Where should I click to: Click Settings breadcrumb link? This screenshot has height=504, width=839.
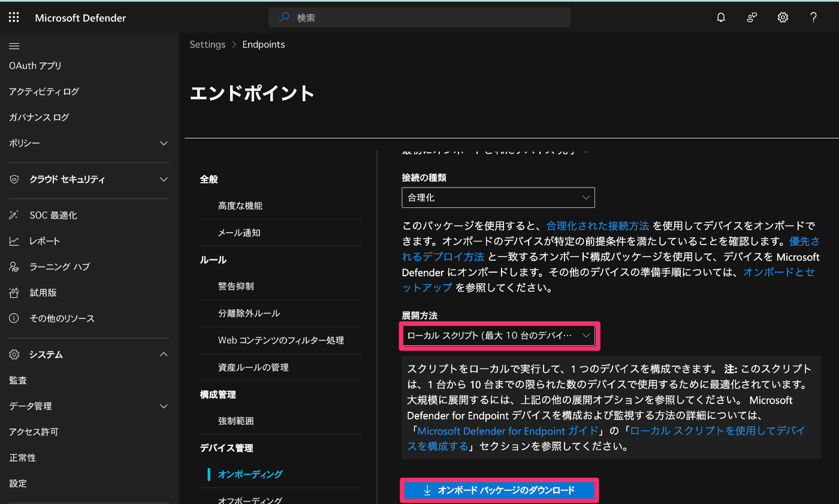click(207, 44)
